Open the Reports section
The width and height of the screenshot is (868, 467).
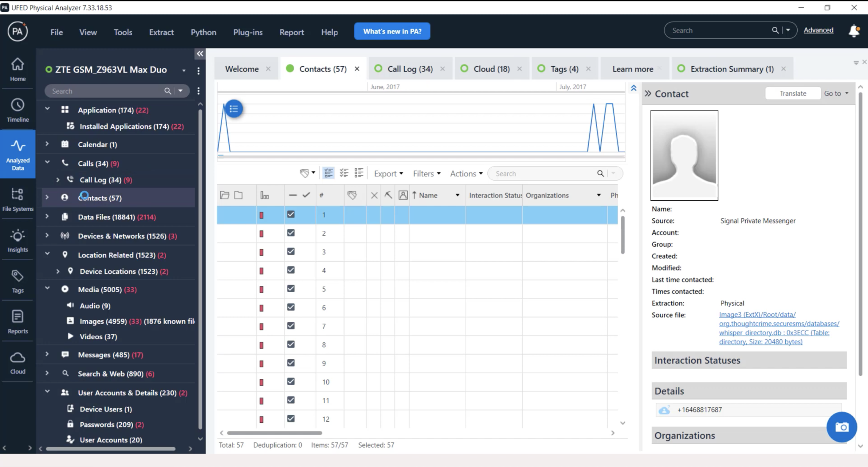[17, 321]
